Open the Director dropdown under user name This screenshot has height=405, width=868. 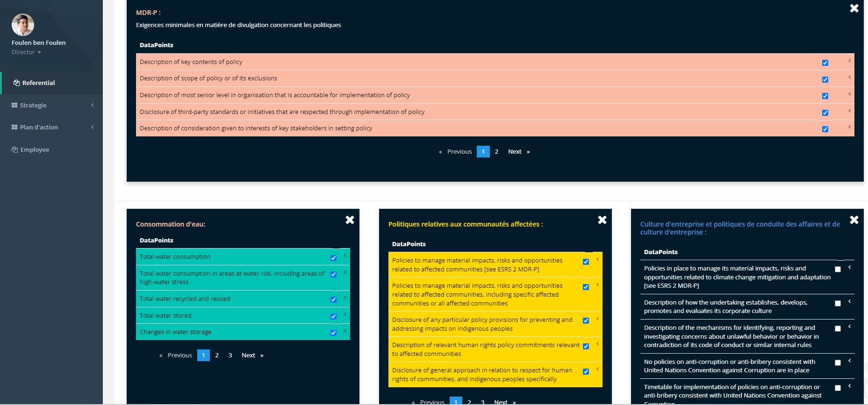[27, 52]
